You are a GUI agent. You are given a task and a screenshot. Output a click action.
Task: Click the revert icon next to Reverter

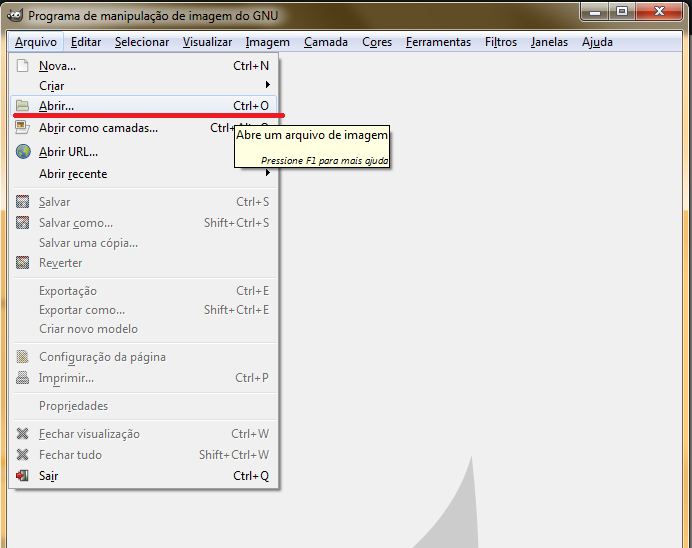click(x=23, y=263)
